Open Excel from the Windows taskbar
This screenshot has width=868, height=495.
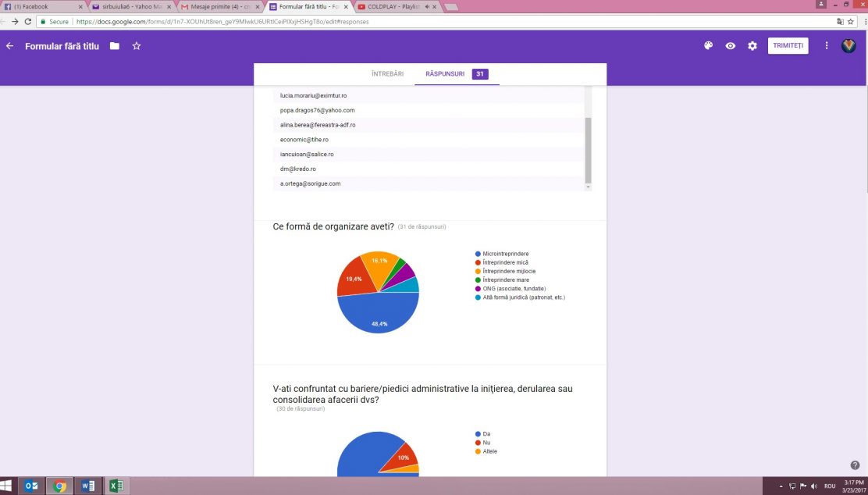115,486
